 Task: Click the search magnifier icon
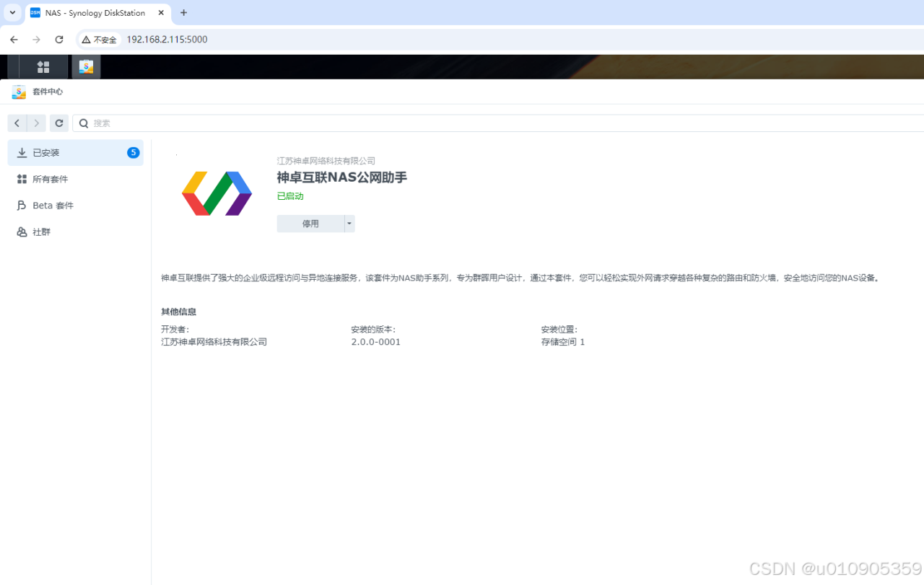coord(83,123)
